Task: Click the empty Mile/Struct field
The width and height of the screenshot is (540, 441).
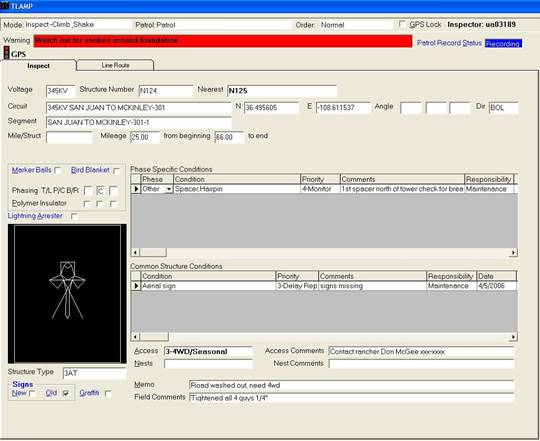Action: click(x=69, y=137)
